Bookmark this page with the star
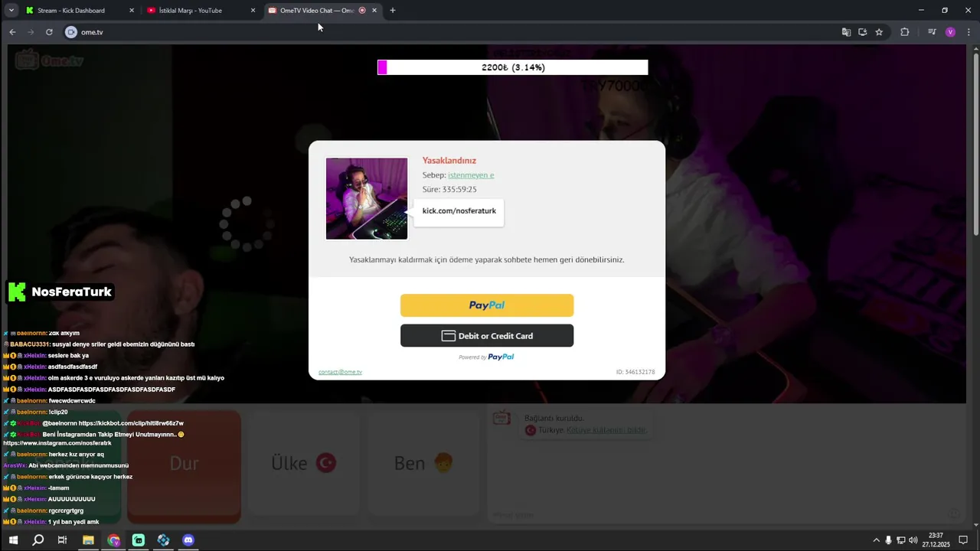The image size is (980, 551). pyautogui.click(x=879, y=32)
